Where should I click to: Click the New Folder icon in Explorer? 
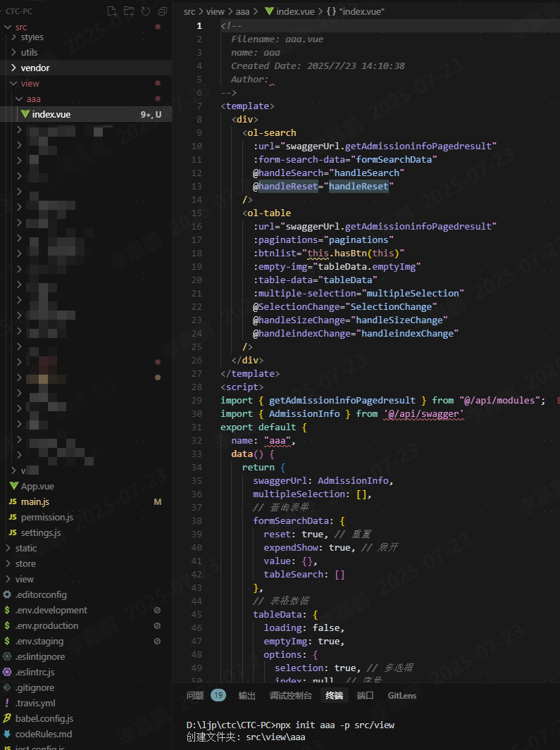tap(129, 11)
